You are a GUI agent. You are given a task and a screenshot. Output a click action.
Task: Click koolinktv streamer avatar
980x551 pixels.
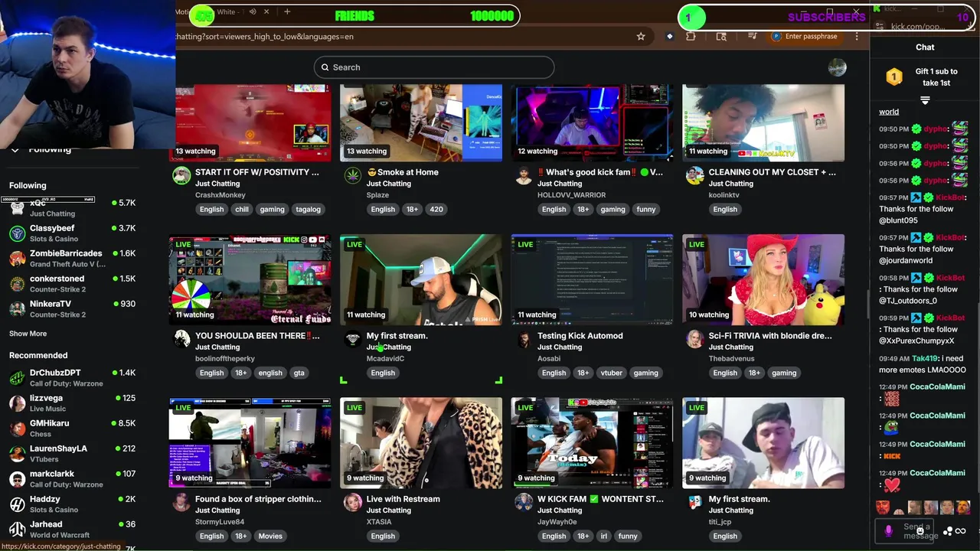tap(695, 176)
